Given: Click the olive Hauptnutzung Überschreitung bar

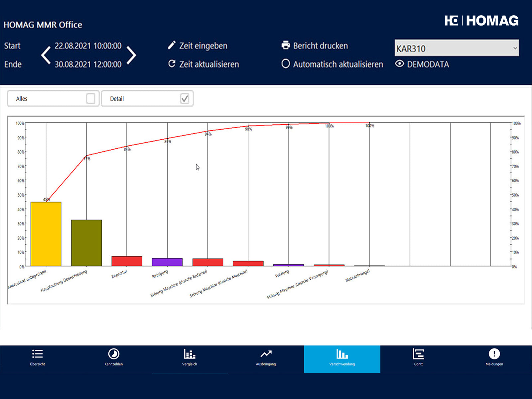Looking at the screenshot, I should [86, 243].
